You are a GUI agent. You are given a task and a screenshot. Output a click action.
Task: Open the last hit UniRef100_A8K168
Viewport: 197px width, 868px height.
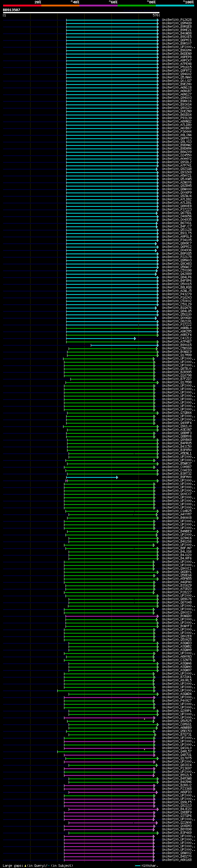point(176,860)
